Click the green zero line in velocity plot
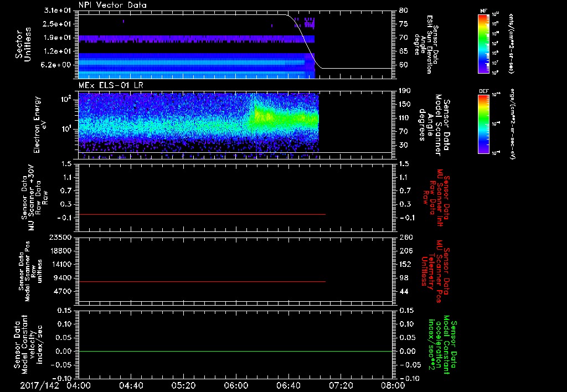567x392 pixels. pos(235,351)
